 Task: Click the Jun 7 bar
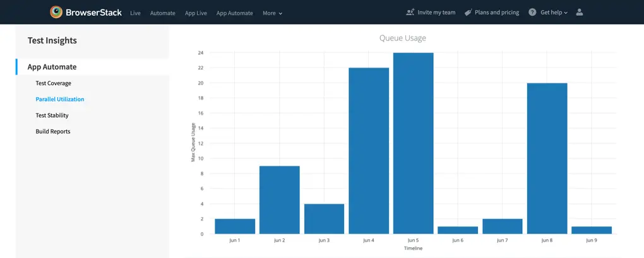503,226
